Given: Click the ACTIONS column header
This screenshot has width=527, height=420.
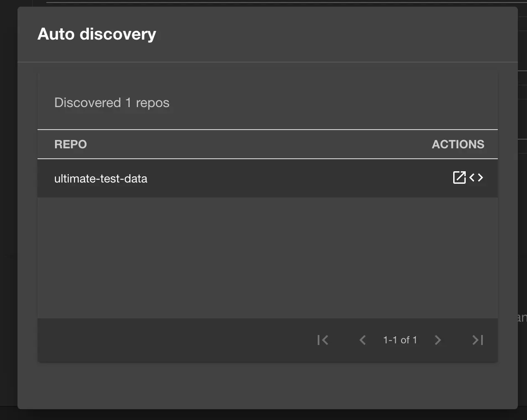Looking at the screenshot, I should click(x=458, y=144).
